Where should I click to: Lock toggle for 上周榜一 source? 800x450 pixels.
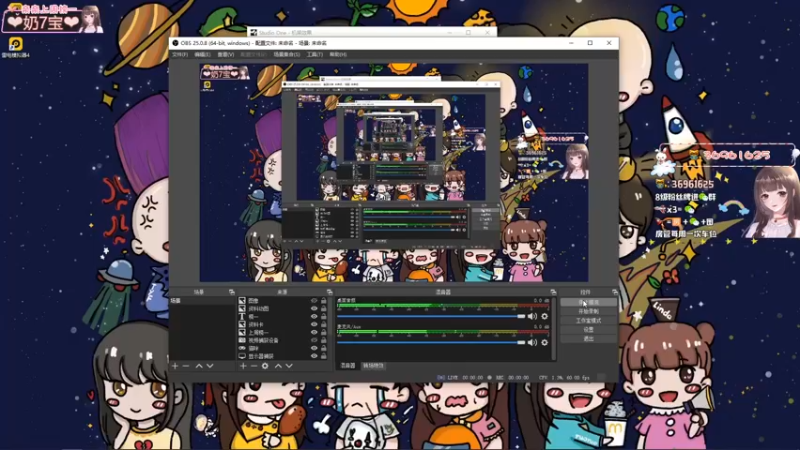(323, 332)
